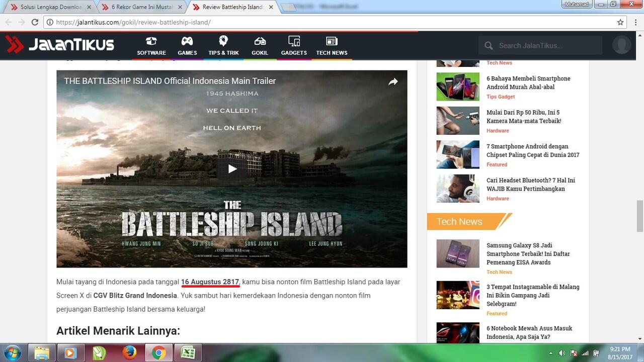644x362 pixels.
Task: Go back in browser history
Action: [8, 22]
